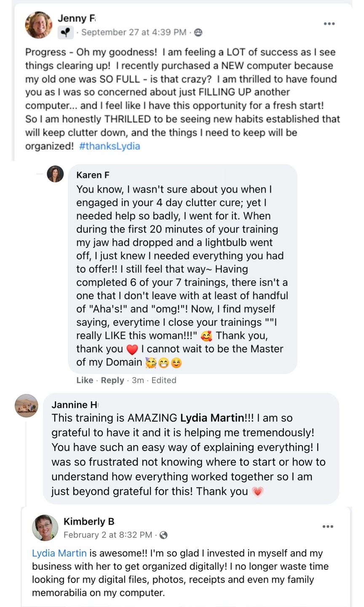Open Karen F's profile name
The width and height of the screenshot is (364, 607).
93,175
